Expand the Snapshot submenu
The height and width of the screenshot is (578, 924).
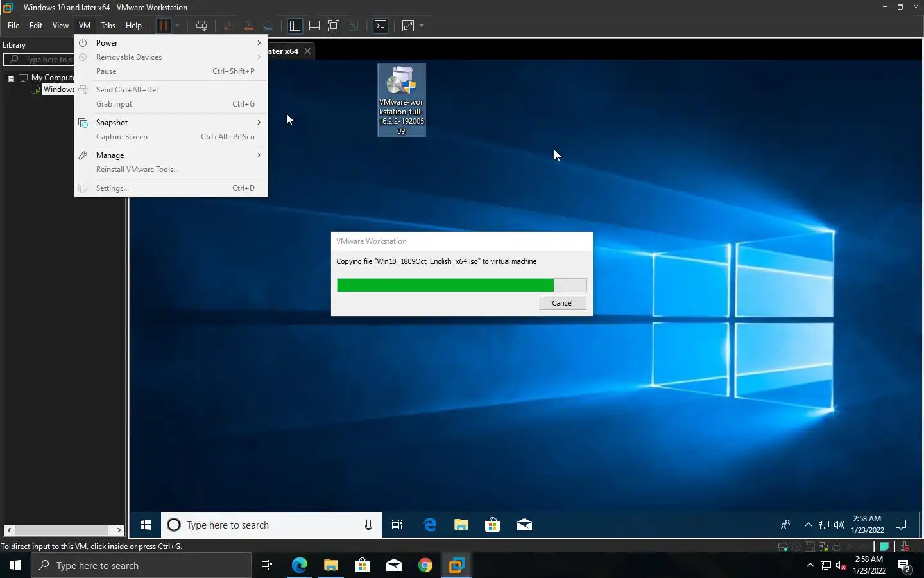(x=171, y=123)
